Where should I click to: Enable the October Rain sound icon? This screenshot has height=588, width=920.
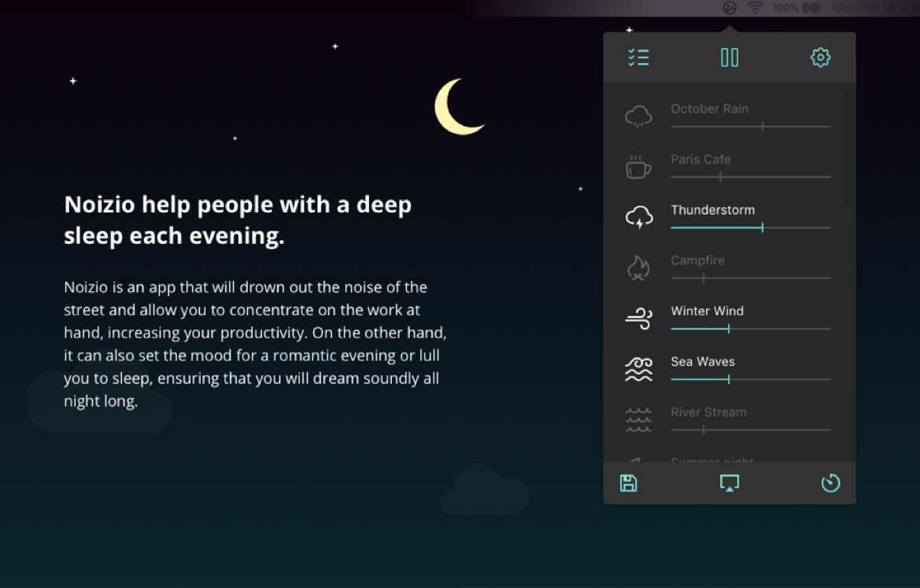(x=638, y=117)
